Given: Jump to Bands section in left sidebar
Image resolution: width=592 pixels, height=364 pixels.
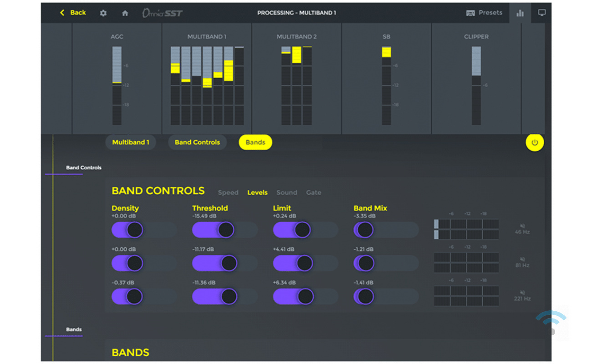Looking at the screenshot, I should [x=74, y=329].
